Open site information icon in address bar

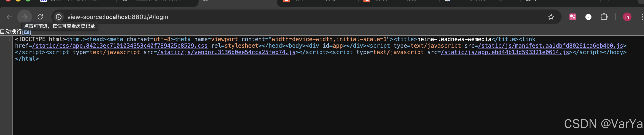[x=58, y=17]
